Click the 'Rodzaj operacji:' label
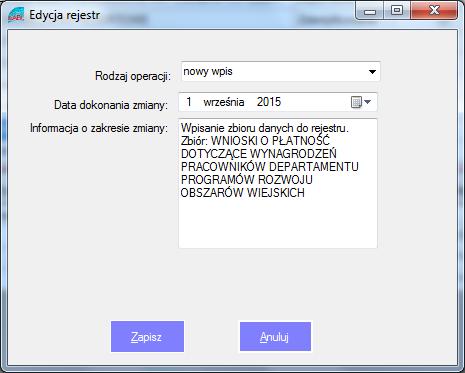This screenshot has width=465, height=373. (133, 76)
